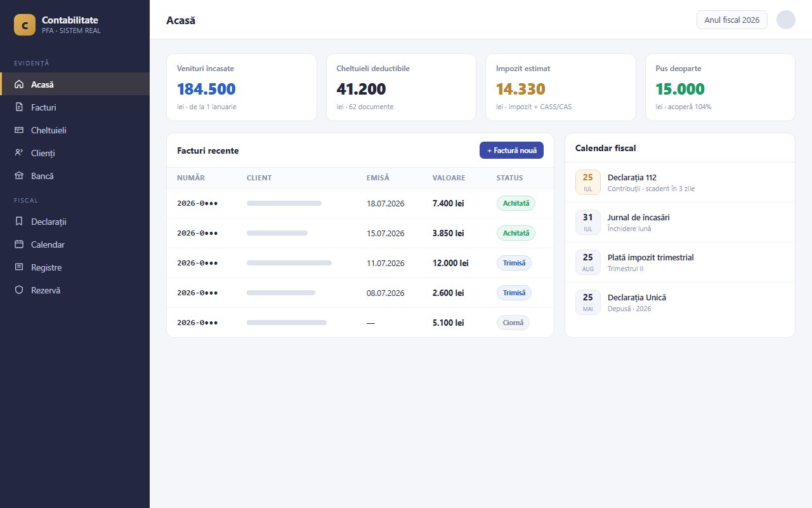Click Trimisă status on the 2.600 lei invoice
Viewport: 812px width, 508px height.
coord(514,293)
